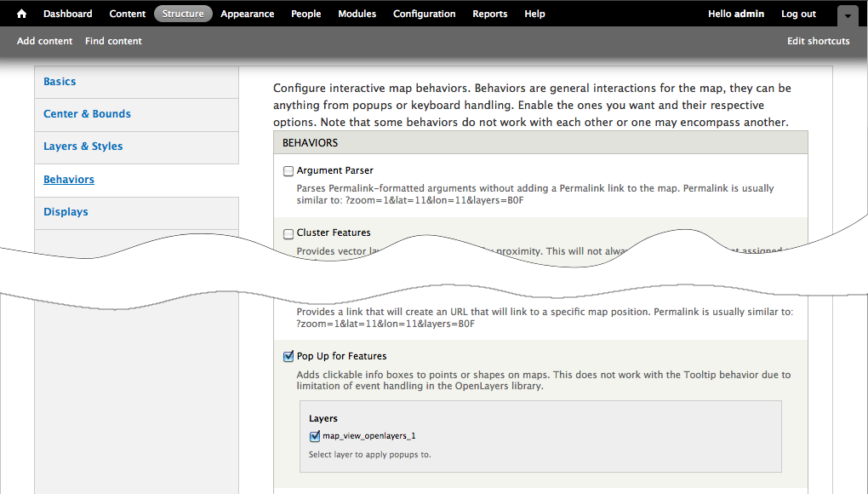Open the Reports menu

coord(490,14)
